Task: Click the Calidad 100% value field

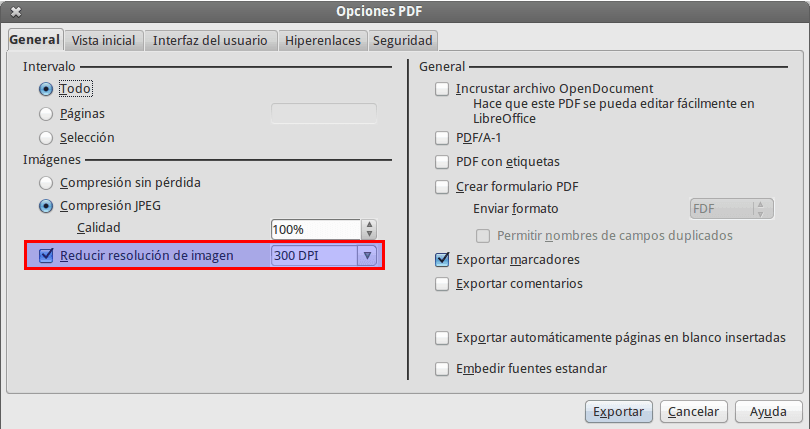Action: 316,229
